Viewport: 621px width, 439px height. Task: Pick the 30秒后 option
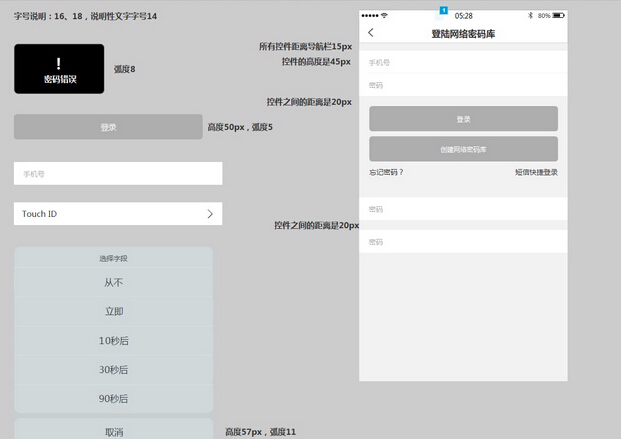pyautogui.click(x=113, y=370)
